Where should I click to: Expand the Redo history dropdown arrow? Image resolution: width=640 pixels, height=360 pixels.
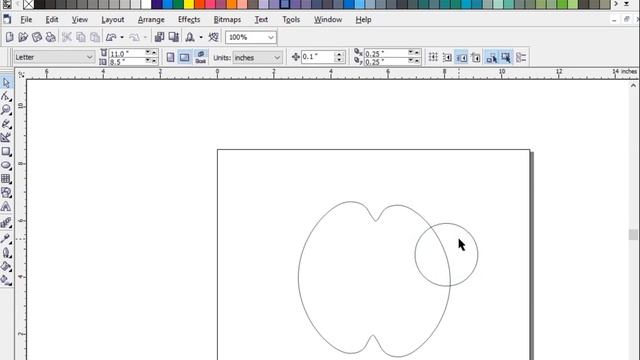point(145,37)
